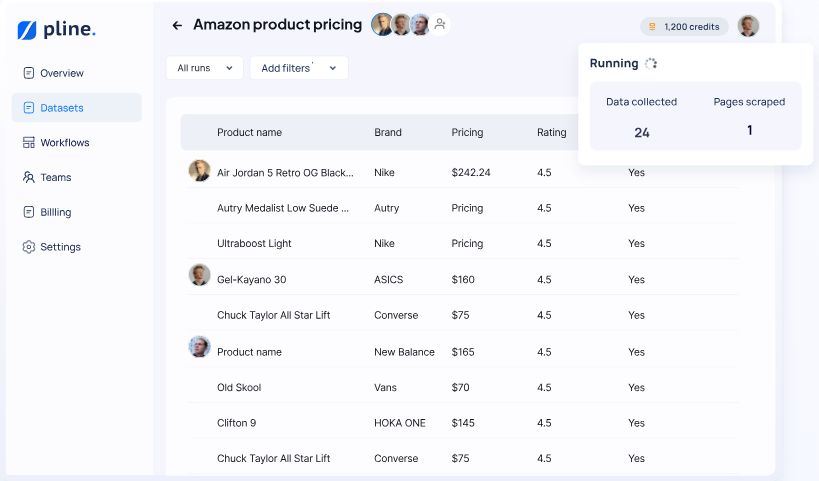Expand the Add filters dropdown
Image resolution: width=819 pixels, height=481 pixels.
(298, 68)
